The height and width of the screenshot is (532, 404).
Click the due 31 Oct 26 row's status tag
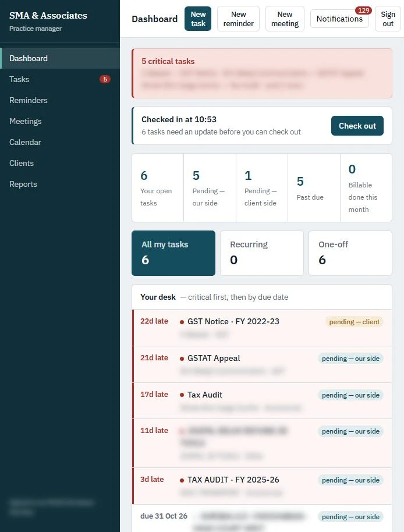[x=350, y=516]
